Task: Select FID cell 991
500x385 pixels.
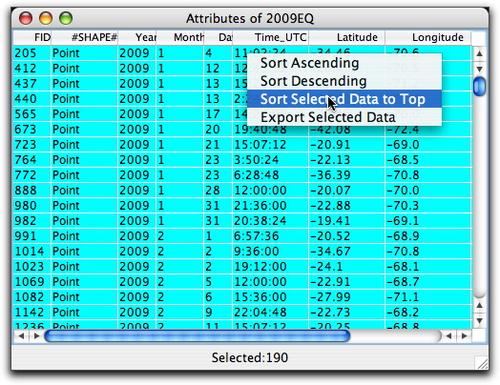Action: (32, 236)
